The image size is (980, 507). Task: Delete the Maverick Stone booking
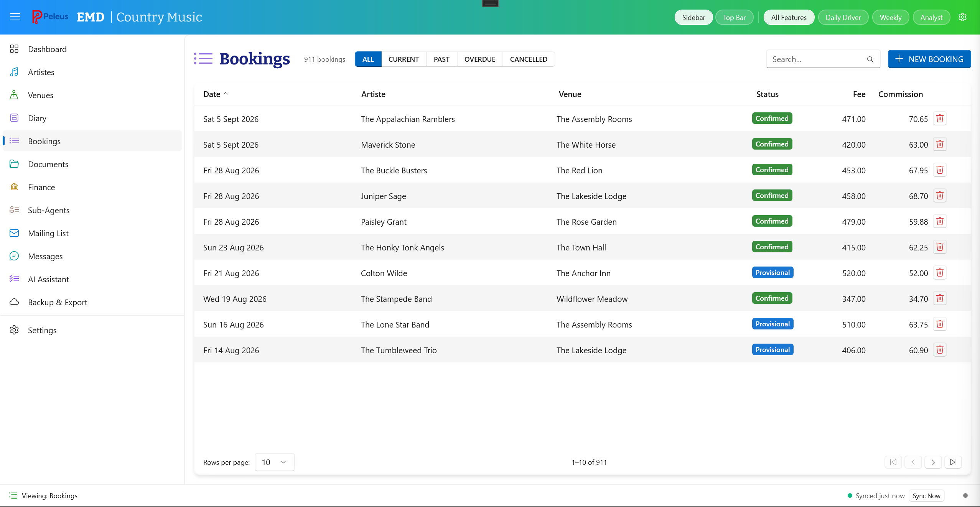939,145
